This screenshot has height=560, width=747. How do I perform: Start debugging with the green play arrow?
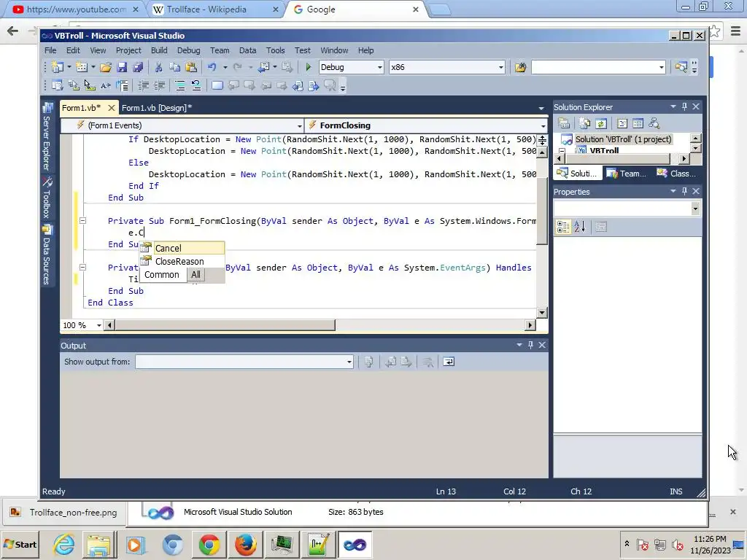click(309, 67)
